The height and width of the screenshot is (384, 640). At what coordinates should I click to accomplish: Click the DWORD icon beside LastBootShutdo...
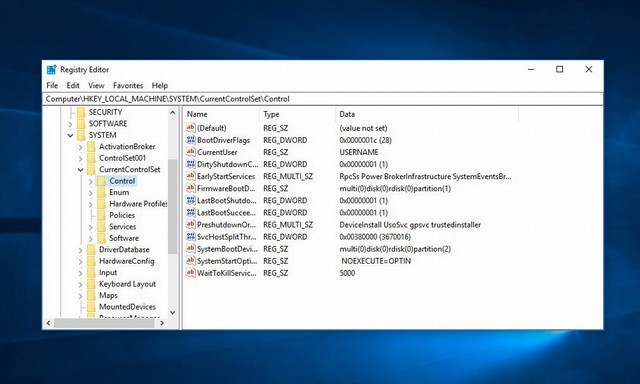191,200
